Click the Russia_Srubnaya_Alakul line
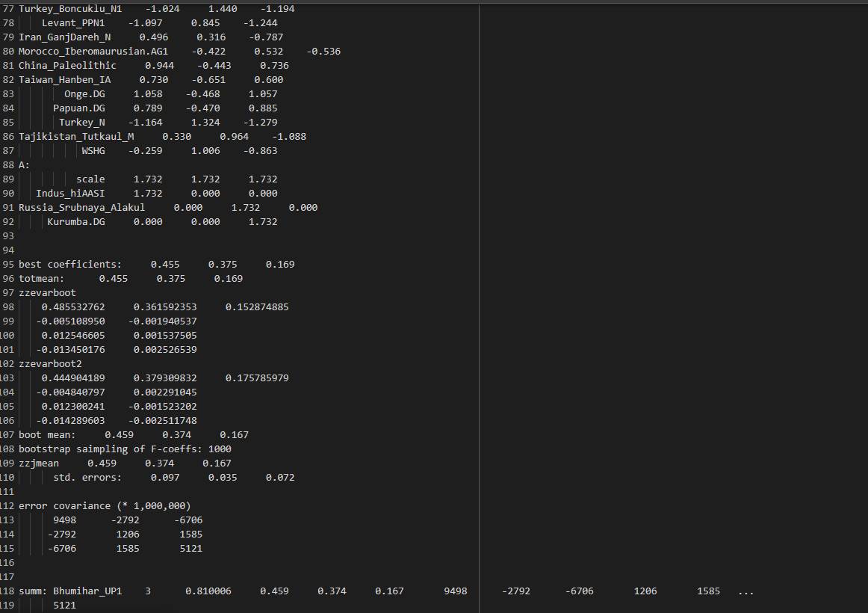This screenshot has height=613, width=868. [82, 207]
